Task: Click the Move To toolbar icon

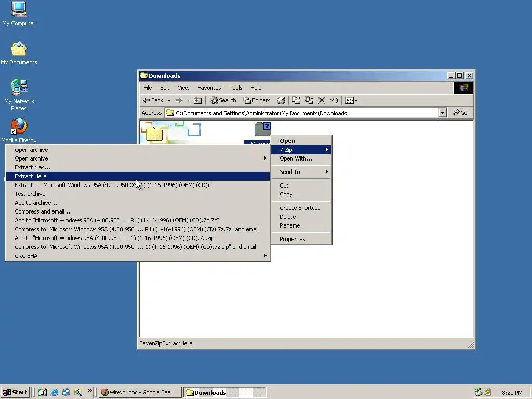Action: [297, 100]
